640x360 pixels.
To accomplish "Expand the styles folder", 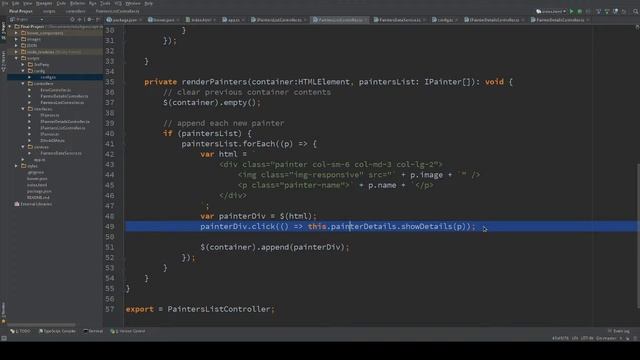I will click(x=16, y=166).
